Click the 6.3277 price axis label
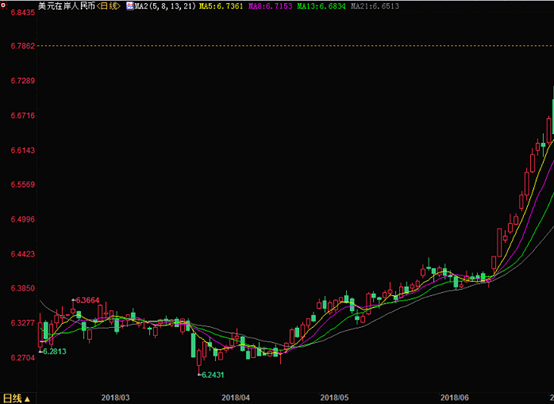554x404 pixels. click(23, 323)
